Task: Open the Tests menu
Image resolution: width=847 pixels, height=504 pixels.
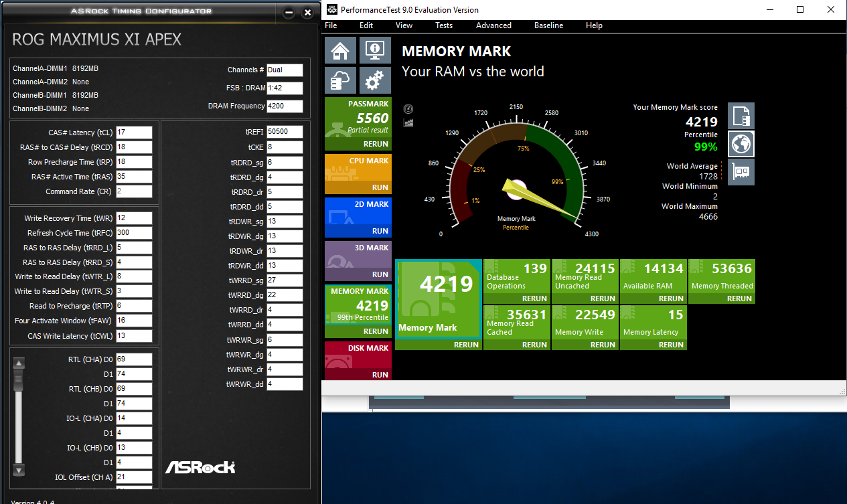Action: [x=444, y=25]
